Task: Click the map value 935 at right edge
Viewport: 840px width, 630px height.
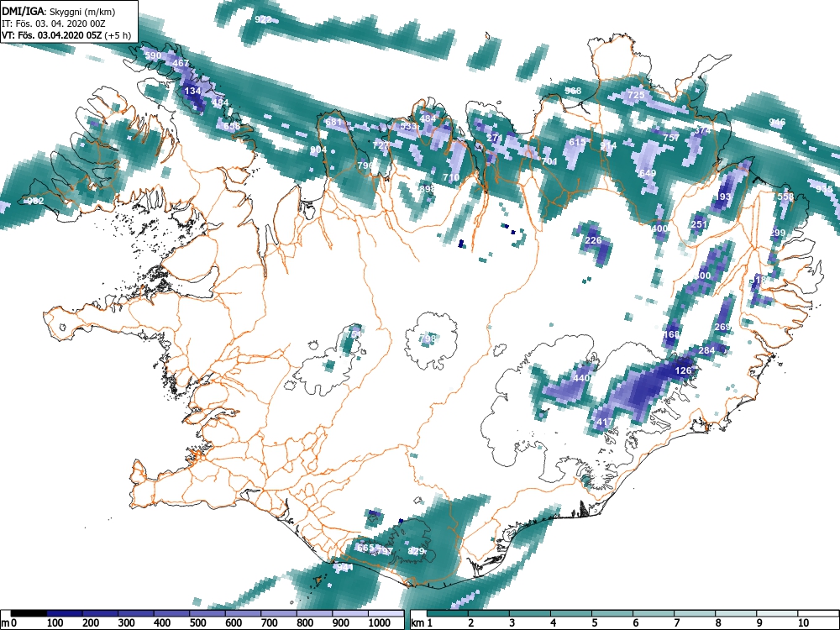Action: tap(825, 189)
